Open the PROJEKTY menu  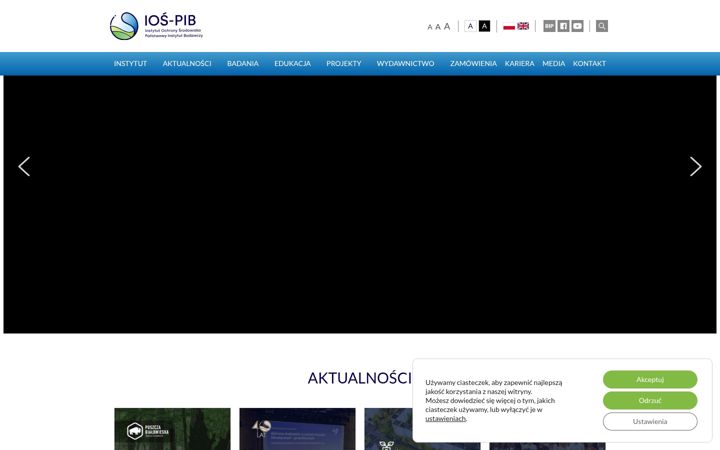pos(344,63)
